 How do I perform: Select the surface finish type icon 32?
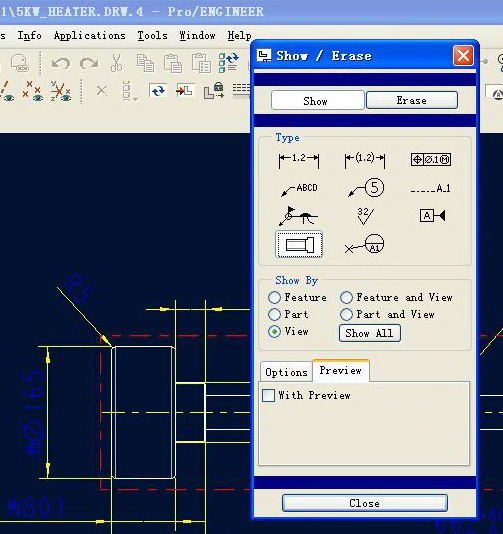click(365, 216)
